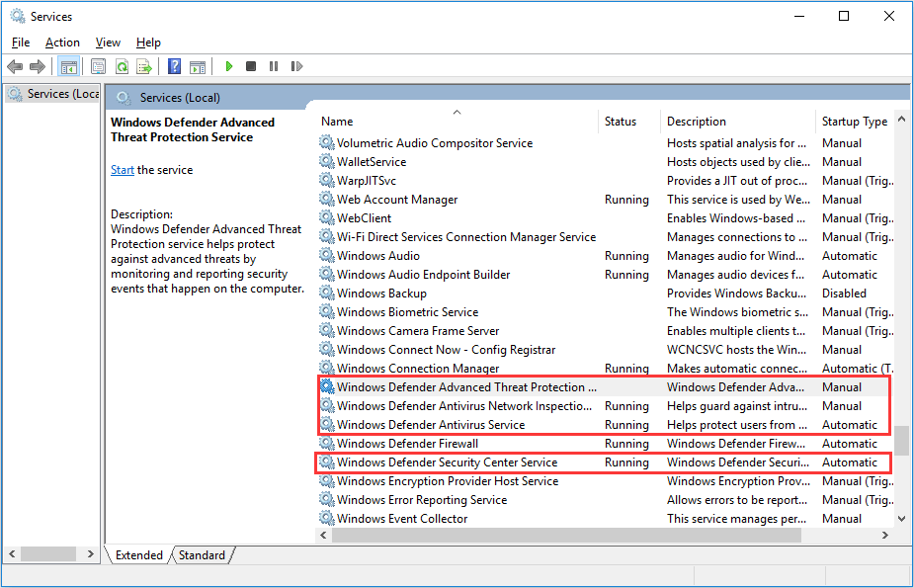This screenshot has width=914, height=588.
Task: Select Windows Error Reporting Service
Action: pyautogui.click(x=605, y=499)
